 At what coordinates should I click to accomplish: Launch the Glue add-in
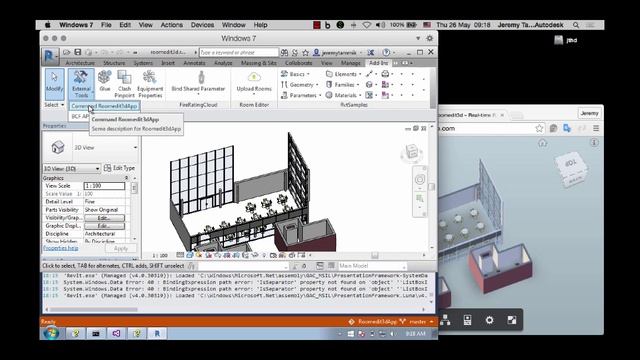[105, 81]
